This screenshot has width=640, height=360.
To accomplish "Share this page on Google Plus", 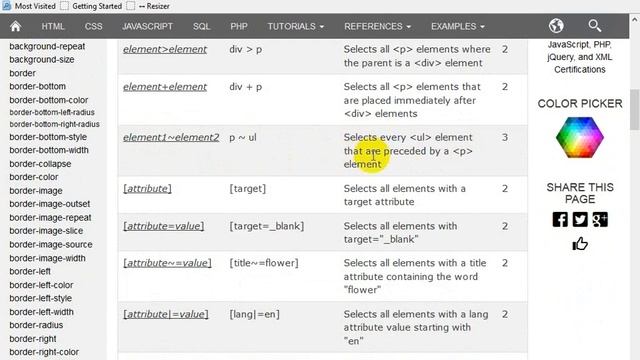I will pyautogui.click(x=600, y=220).
